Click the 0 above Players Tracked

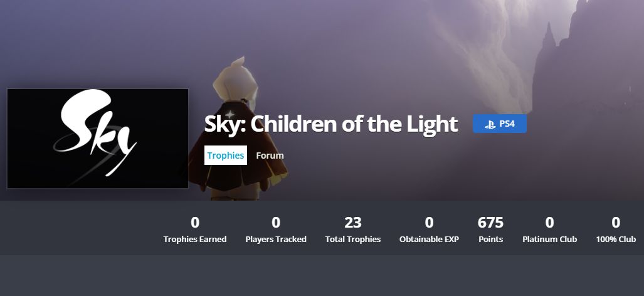pyautogui.click(x=276, y=222)
